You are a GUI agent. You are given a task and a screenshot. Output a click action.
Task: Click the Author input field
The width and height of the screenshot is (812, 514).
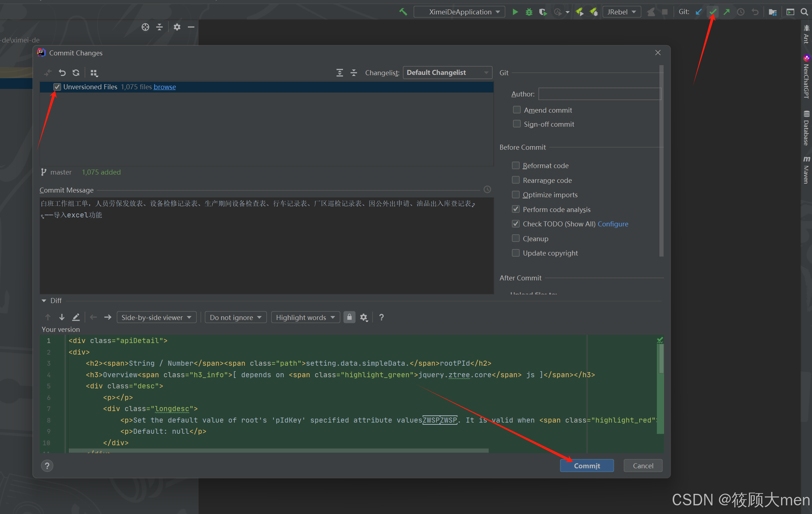pyautogui.click(x=599, y=94)
